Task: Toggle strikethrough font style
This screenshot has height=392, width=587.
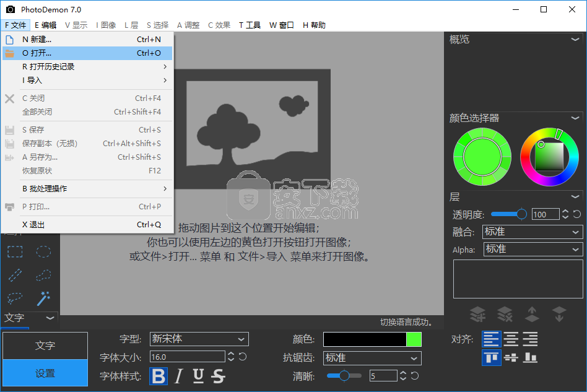Action: 218,376
